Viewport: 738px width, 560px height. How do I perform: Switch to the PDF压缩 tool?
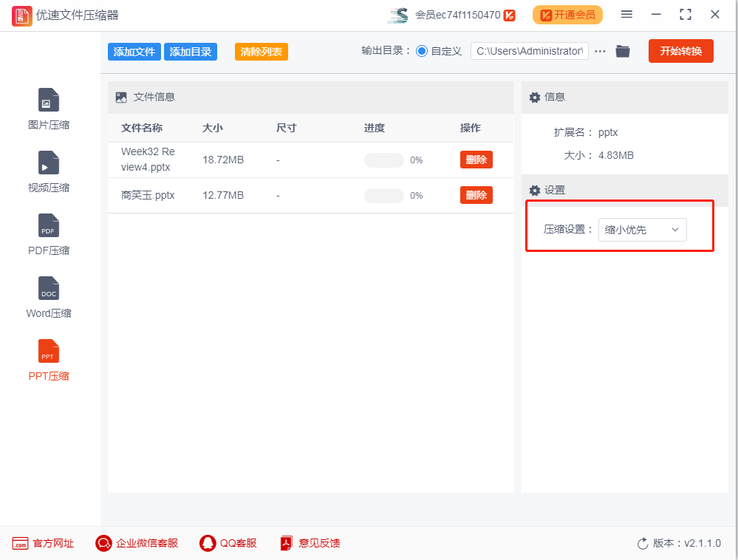coord(49,225)
